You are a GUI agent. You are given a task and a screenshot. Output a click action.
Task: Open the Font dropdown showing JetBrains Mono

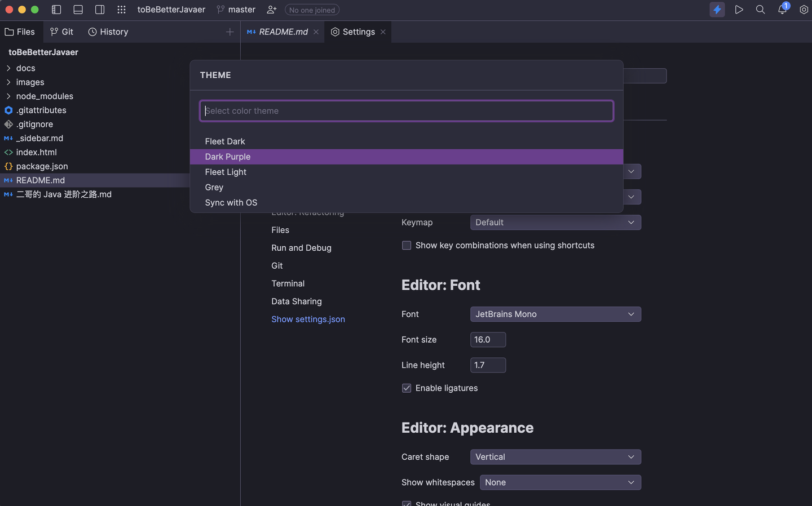point(555,314)
